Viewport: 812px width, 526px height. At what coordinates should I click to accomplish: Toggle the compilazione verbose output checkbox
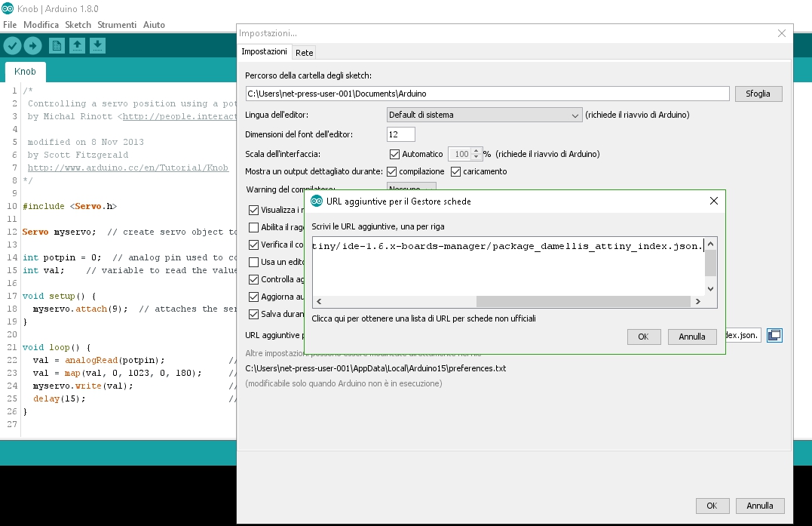(392, 171)
